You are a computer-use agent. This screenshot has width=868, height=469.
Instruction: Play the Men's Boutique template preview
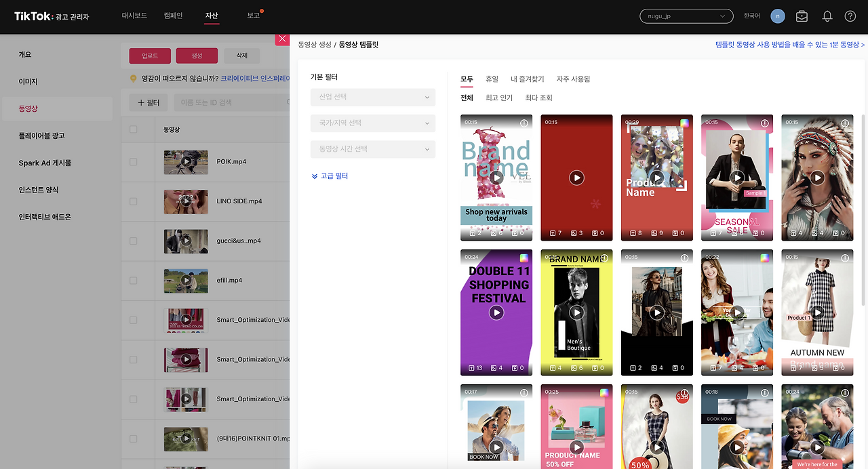(x=576, y=312)
